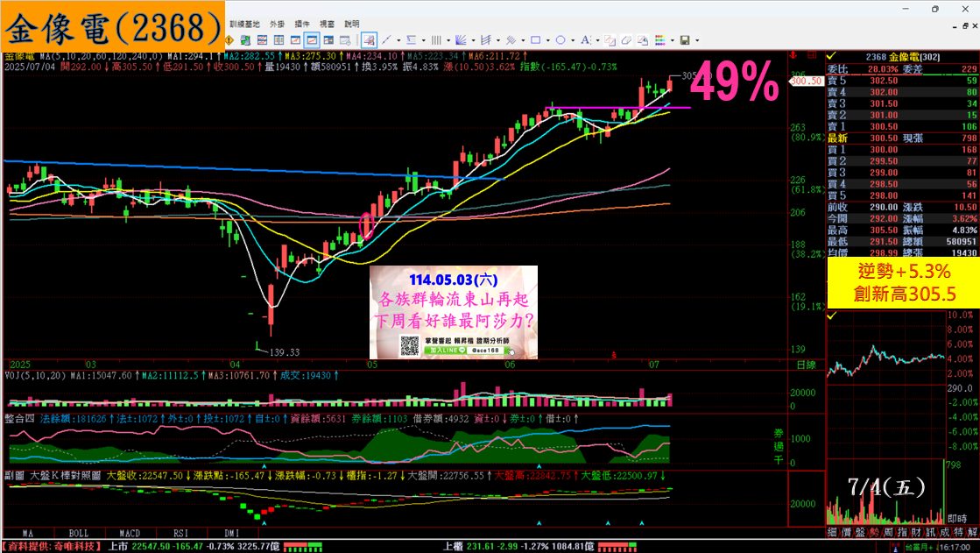Switch to the MA indicator tab
This screenshot has height=553, width=980.
(x=28, y=534)
